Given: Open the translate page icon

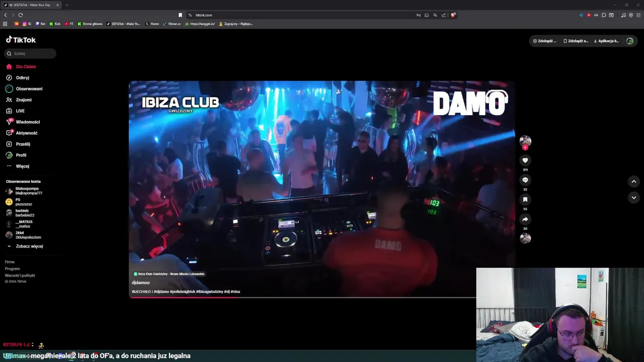Looking at the screenshot, I should 435,15.
